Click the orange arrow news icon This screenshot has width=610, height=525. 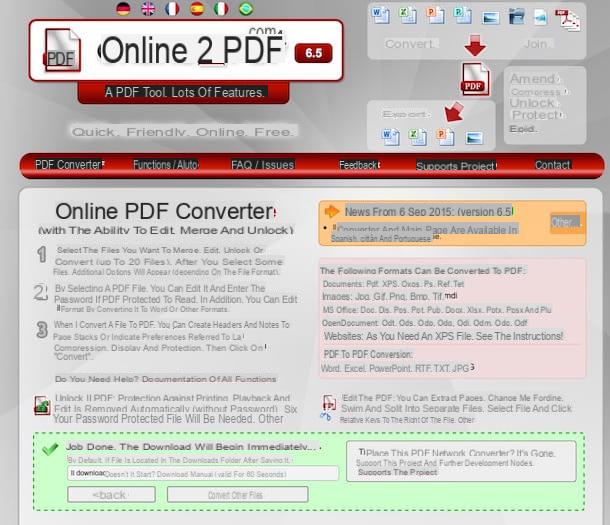tap(332, 211)
